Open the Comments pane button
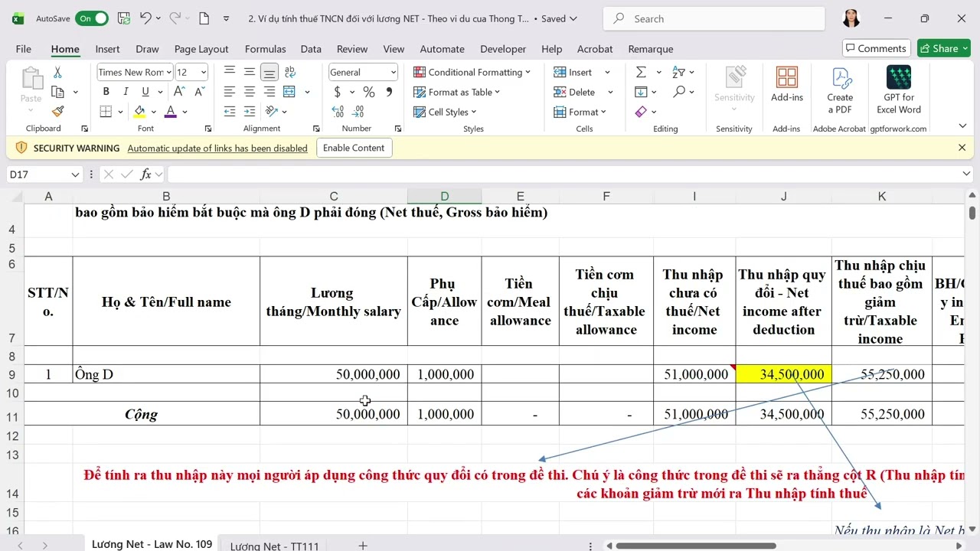 tap(877, 48)
